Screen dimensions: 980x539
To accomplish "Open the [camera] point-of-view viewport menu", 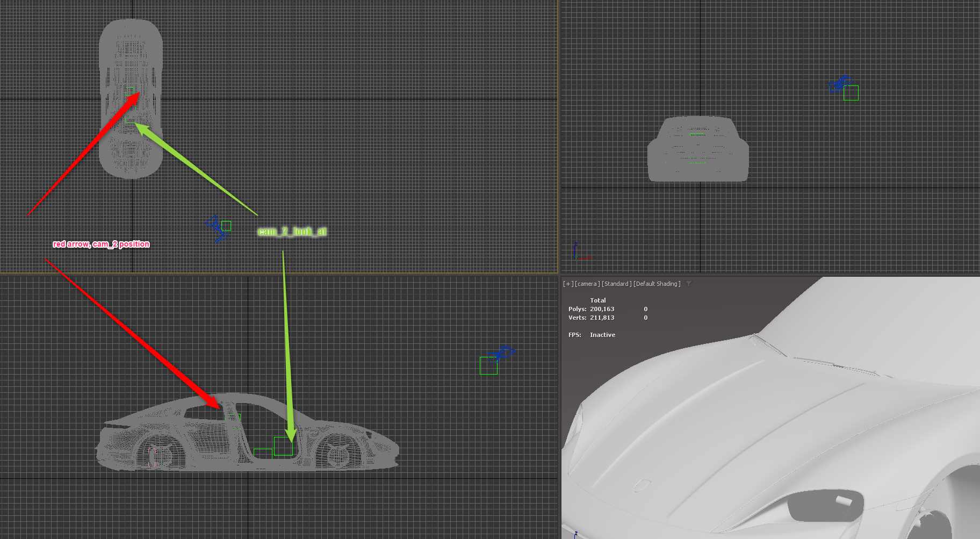I will (587, 284).
